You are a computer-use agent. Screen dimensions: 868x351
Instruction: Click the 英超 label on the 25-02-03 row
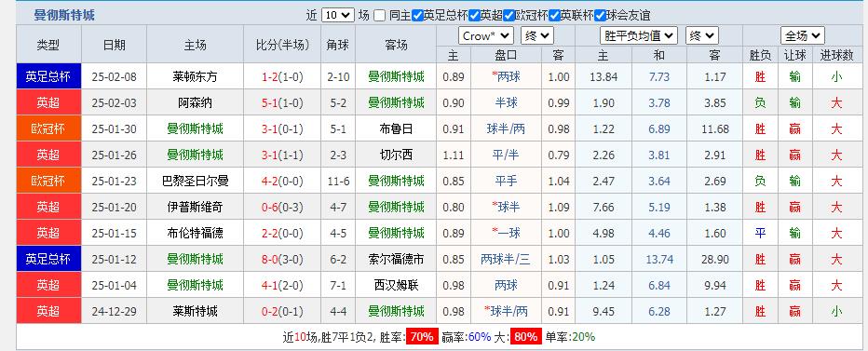point(48,102)
